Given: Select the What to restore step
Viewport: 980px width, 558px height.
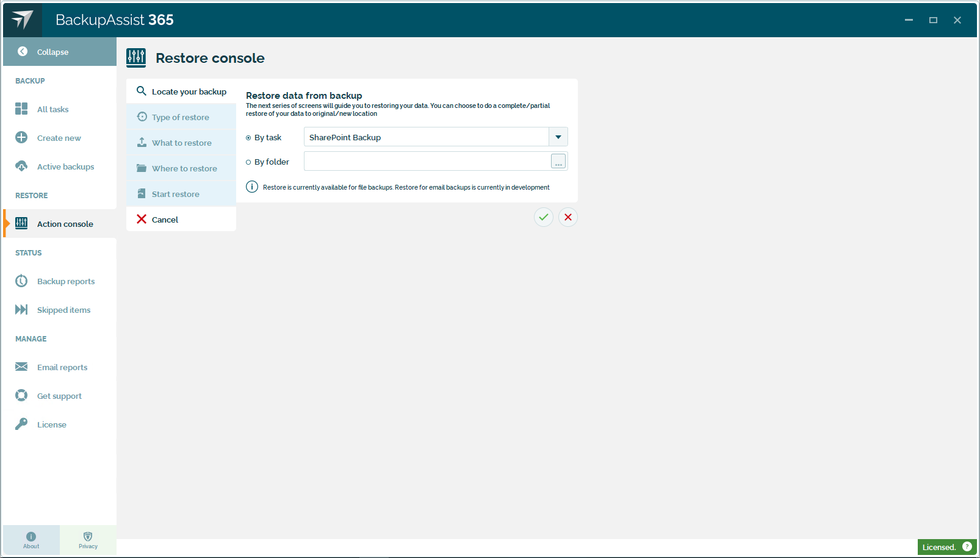Looking at the screenshot, I should [x=181, y=143].
